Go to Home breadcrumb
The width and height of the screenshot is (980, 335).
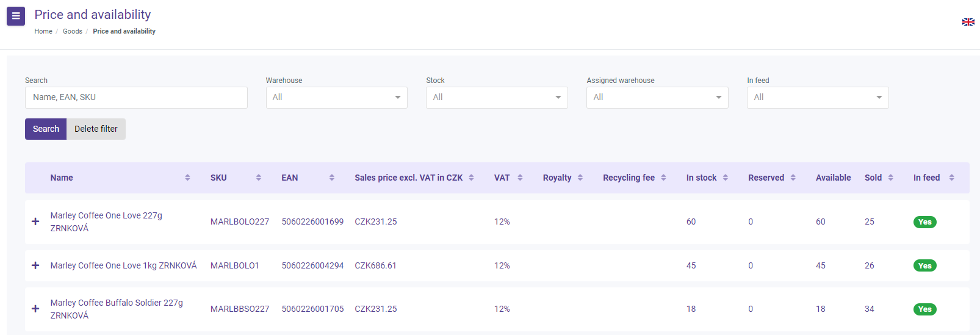43,31
